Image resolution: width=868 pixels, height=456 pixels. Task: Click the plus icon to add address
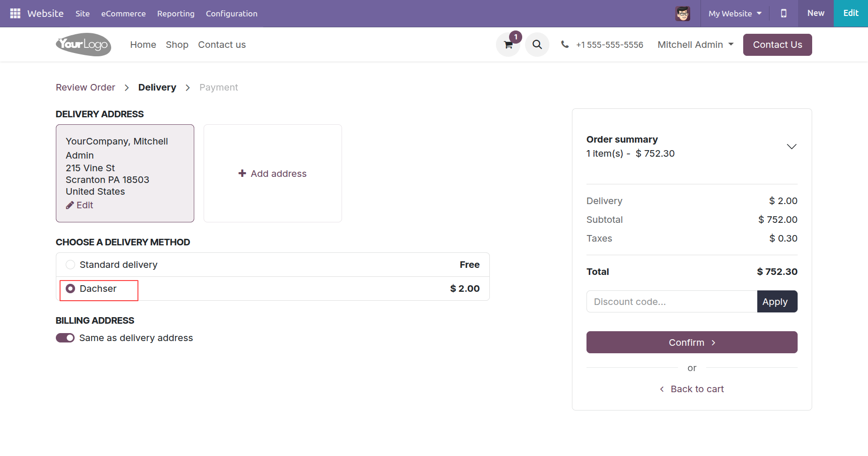[242, 174]
